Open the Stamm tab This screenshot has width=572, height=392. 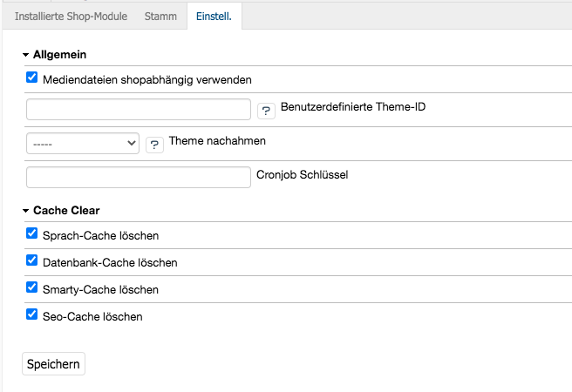[x=160, y=17]
